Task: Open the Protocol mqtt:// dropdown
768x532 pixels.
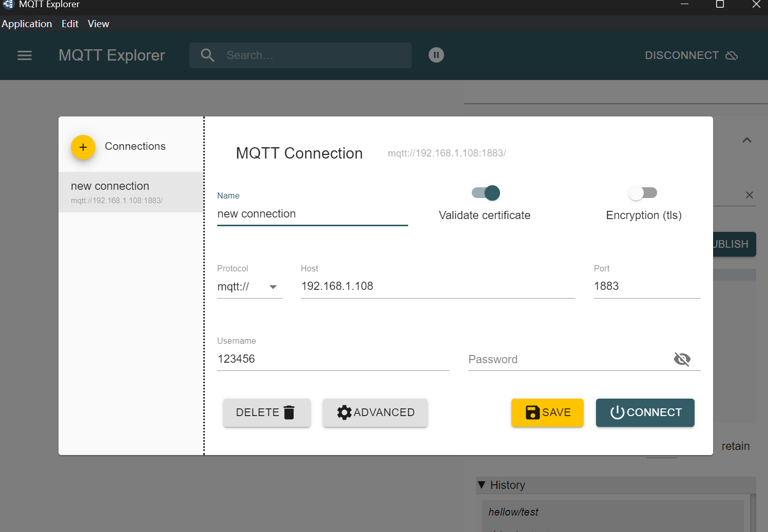Action: (x=249, y=287)
